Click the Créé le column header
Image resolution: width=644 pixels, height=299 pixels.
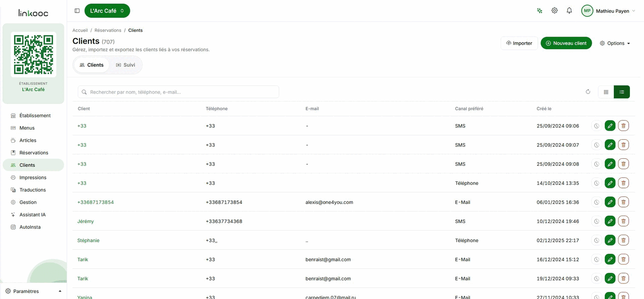544,109
